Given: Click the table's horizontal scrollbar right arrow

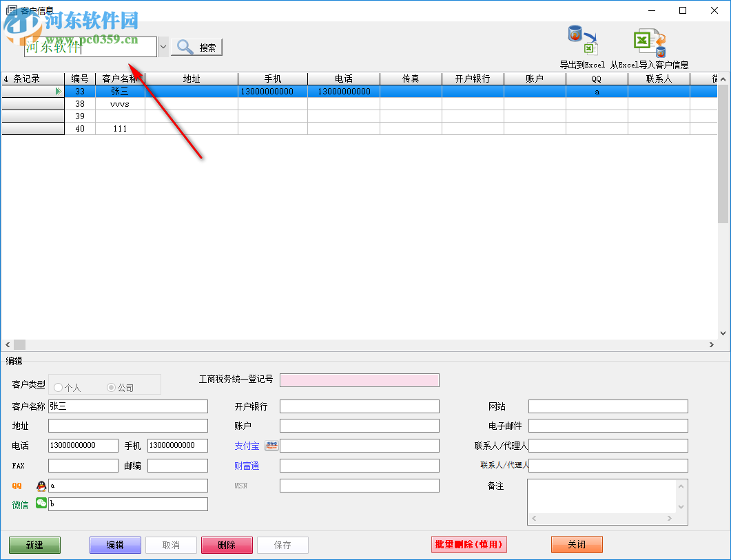Looking at the screenshot, I should tap(712, 344).
